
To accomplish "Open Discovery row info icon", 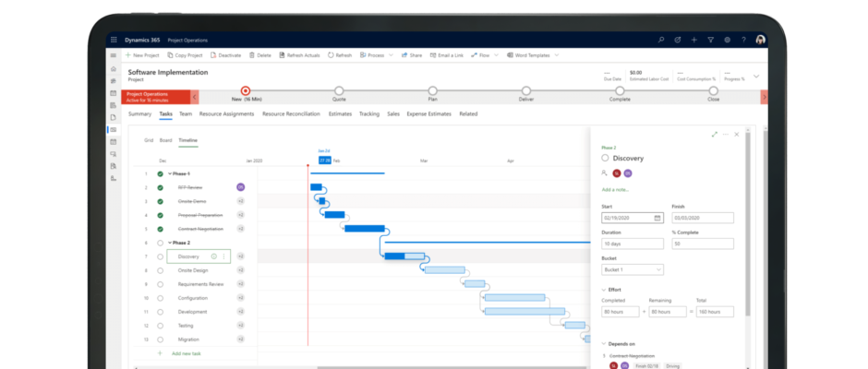I will coord(213,256).
